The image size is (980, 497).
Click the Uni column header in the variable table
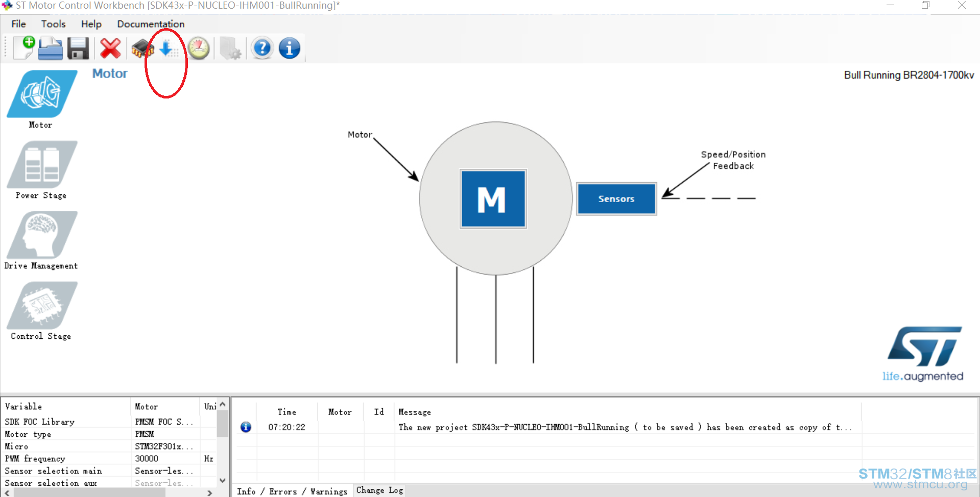click(x=208, y=406)
